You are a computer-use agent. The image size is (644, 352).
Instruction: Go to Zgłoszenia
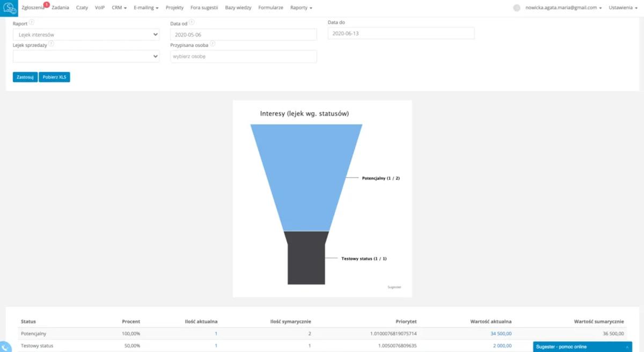[33, 8]
